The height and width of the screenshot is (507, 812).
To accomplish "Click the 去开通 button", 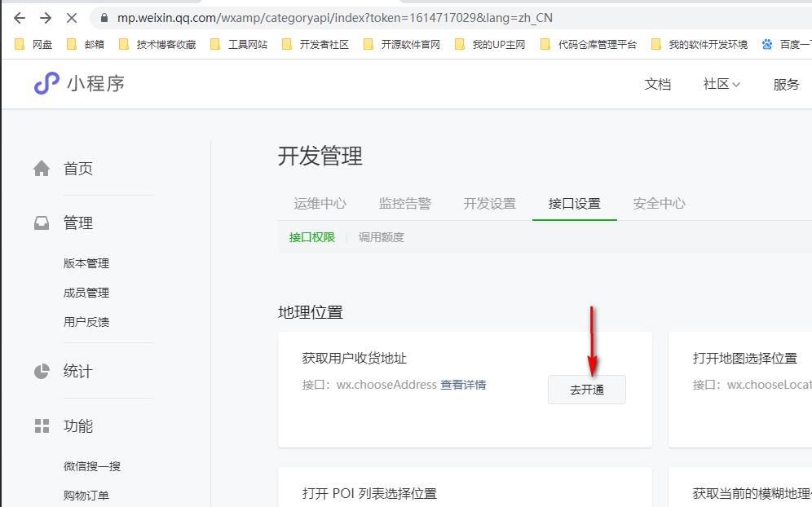I will pyautogui.click(x=586, y=390).
